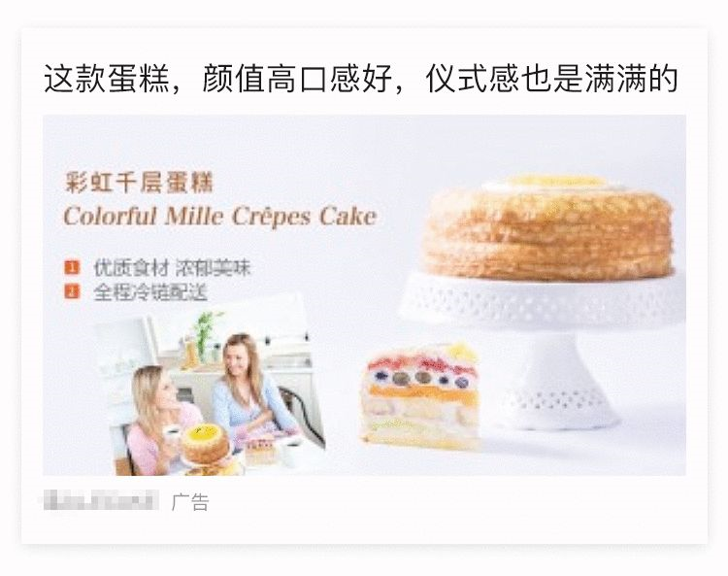
Task: Click the small cake held by the woman
Action: click(x=205, y=444)
